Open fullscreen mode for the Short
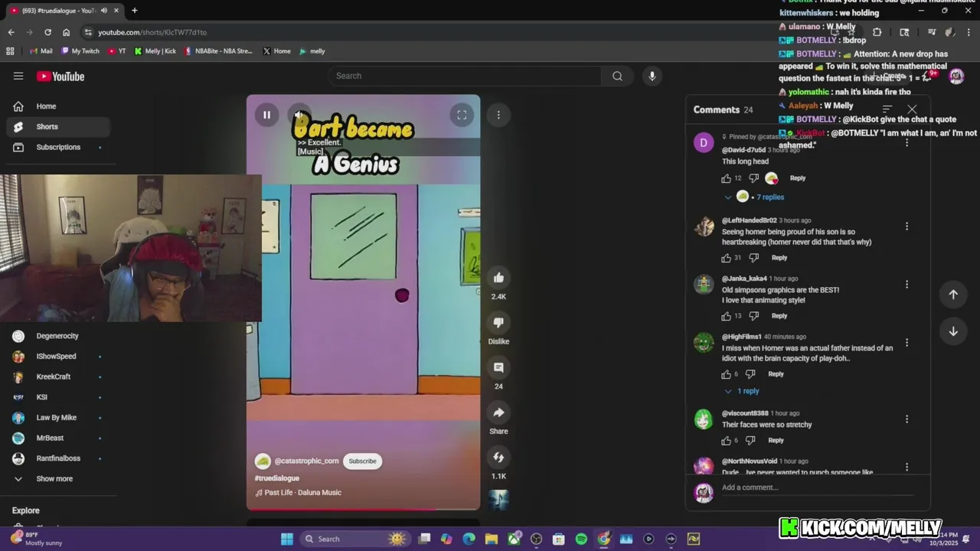This screenshot has height=551, width=980. pyautogui.click(x=462, y=115)
